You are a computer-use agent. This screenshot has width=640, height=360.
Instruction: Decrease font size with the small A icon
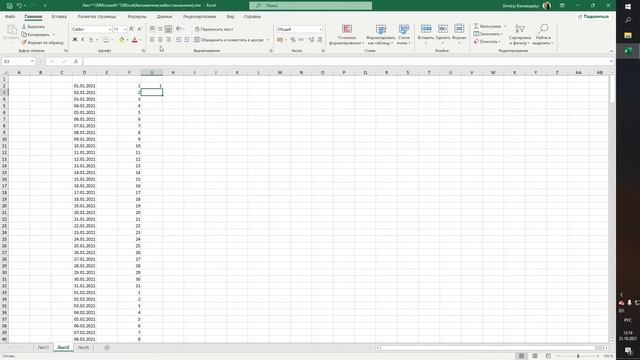click(140, 29)
